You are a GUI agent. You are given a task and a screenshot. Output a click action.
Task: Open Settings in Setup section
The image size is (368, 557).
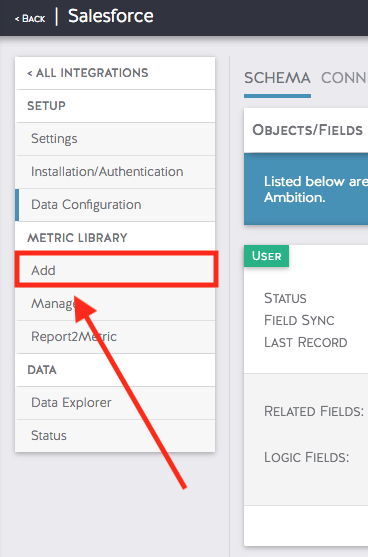[x=115, y=139]
